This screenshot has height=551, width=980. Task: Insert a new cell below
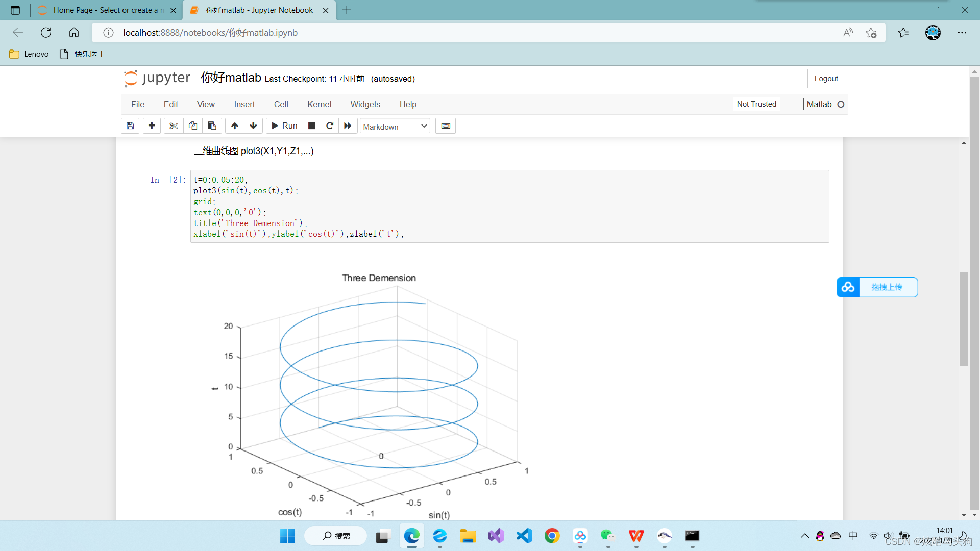click(x=152, y=126)
